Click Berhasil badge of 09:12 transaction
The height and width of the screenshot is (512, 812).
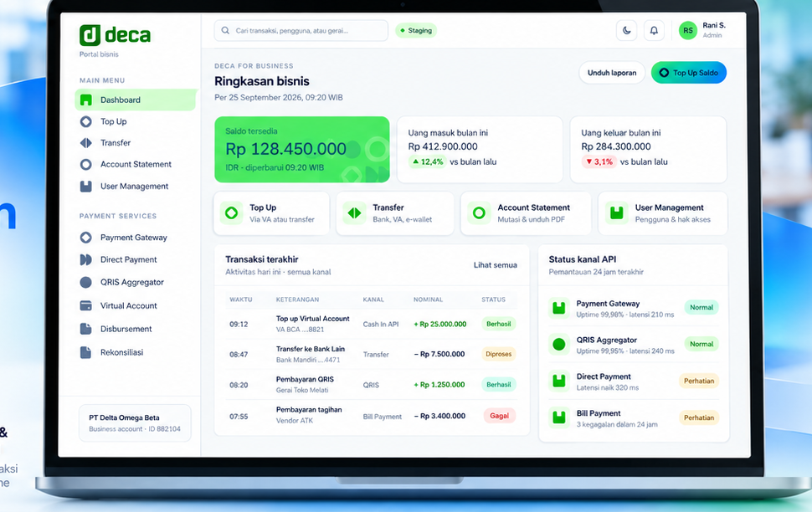click(499, 324)
